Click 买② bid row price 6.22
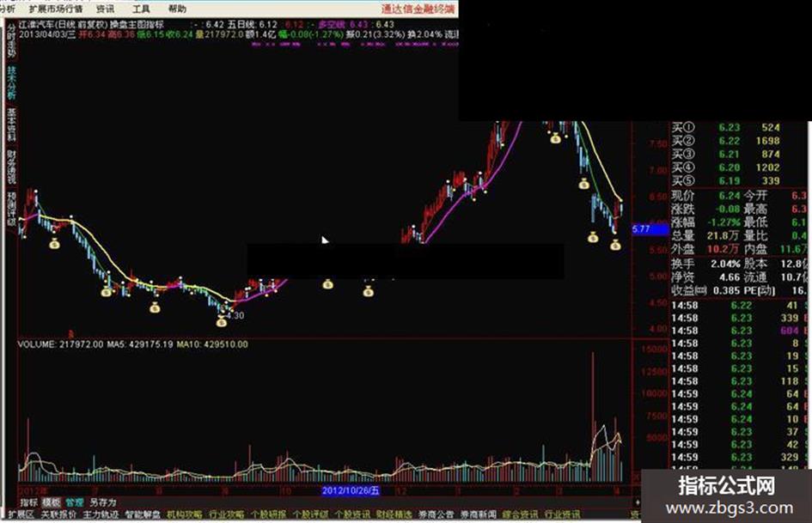Viewport: 812px width, 523px height. pyautogui.click(x=730, y=141)
